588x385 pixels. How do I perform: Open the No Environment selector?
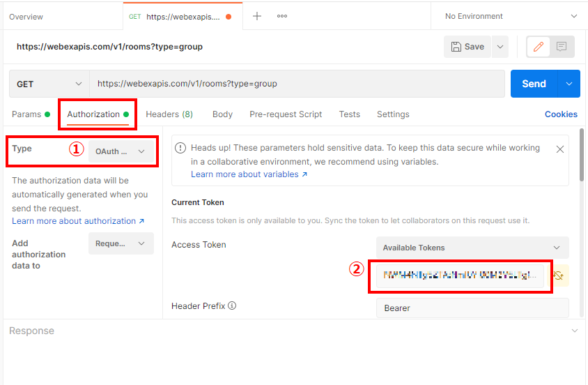[x=511, y=16]
